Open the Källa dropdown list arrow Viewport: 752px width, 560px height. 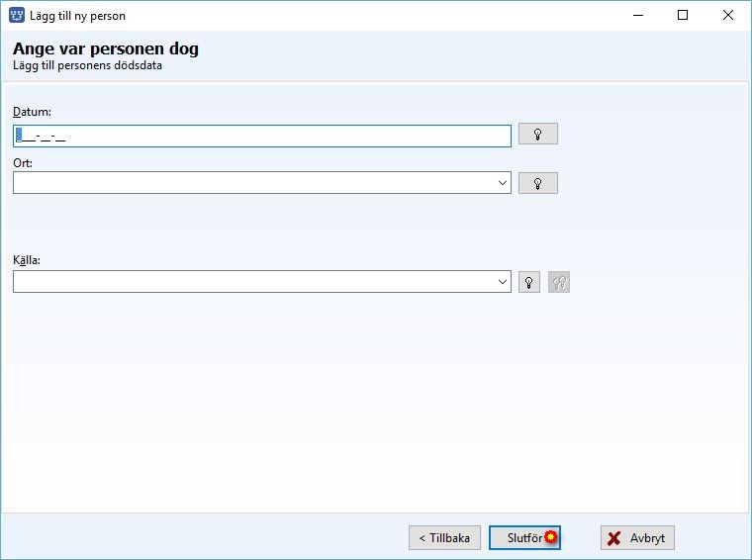(502, 282)
